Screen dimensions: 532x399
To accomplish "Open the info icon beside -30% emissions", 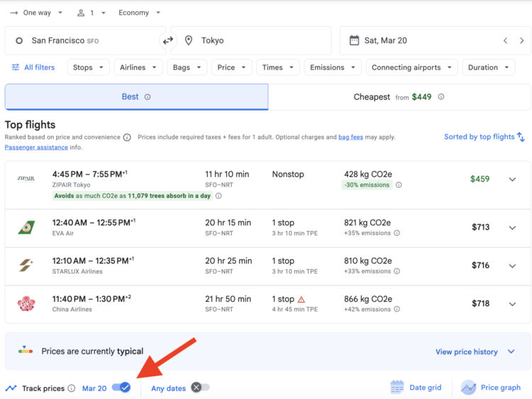I will [399, 185].
